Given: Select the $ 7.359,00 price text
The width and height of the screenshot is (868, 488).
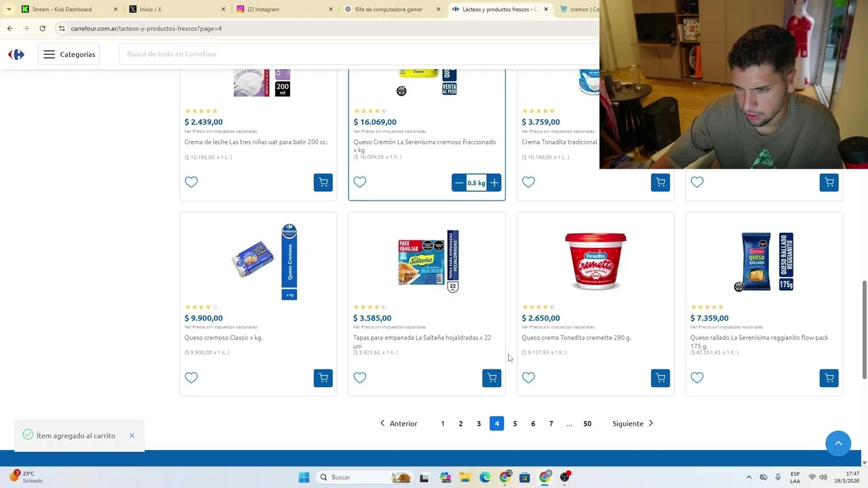Looking at the screenshot, I should point(709,318).
